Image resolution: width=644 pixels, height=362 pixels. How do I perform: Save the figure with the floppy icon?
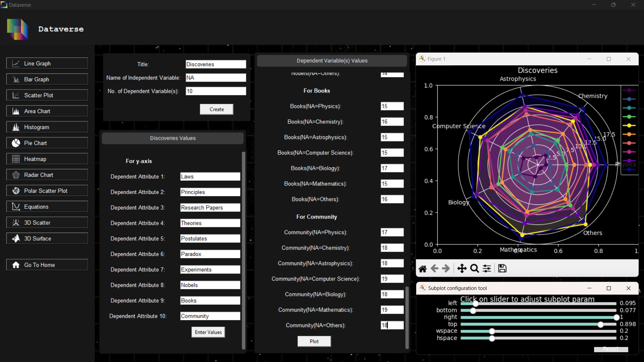[x=502, y=268]
